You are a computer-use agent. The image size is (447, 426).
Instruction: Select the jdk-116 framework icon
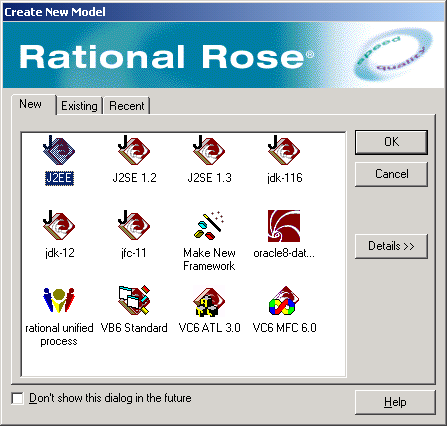tap(284, 150)
